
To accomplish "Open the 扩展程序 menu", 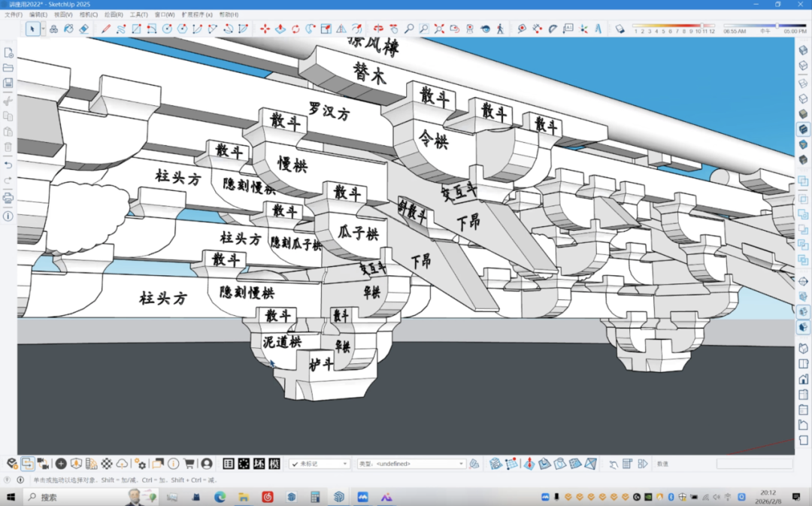I will point(197,15).
